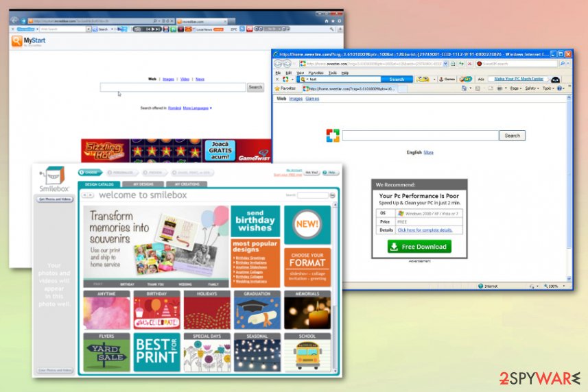This screenshot has width=588, height=392.
Task: Click the wrench settings icon on the Incredibar toolbar
Action: (331, 29)
